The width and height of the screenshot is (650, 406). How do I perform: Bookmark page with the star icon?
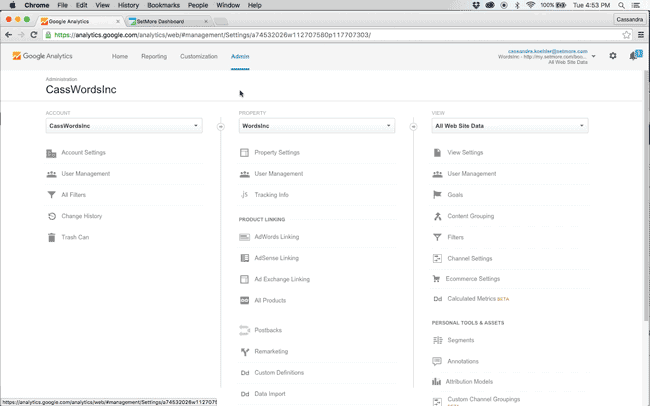[626, 35]
